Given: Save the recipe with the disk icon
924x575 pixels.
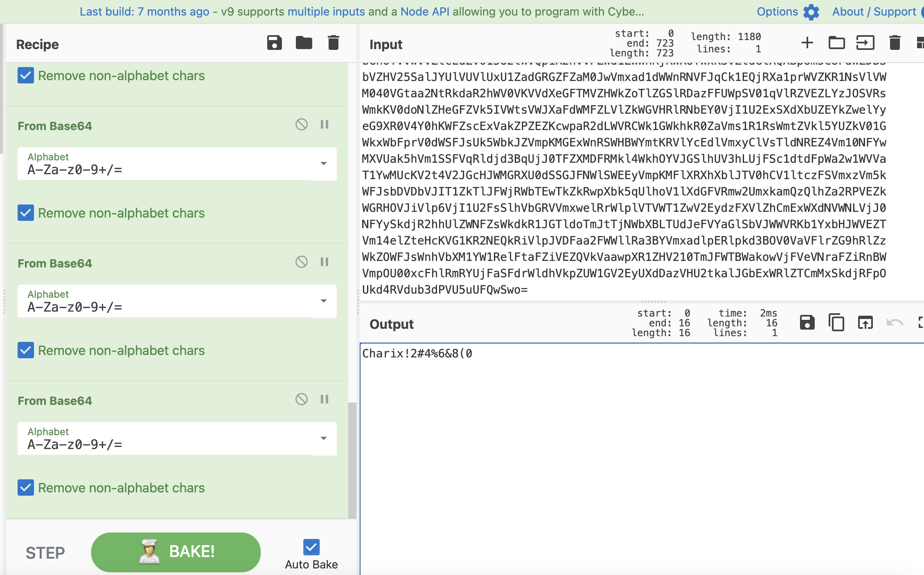Looking at the screenshot, I should (274, 43).
